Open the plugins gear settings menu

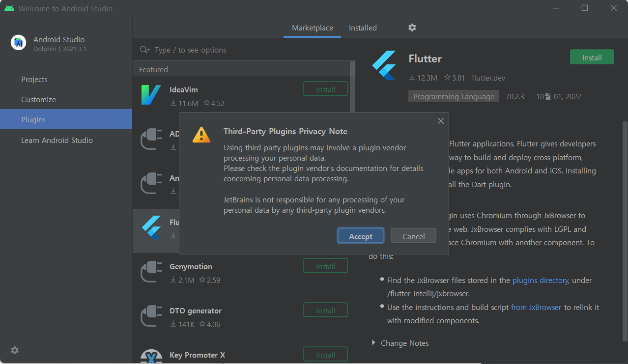412,28
